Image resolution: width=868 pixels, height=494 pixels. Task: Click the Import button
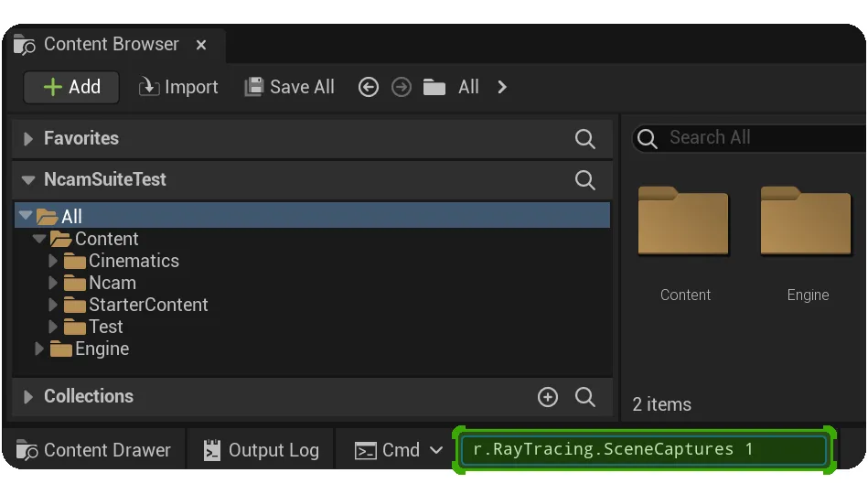click(178, 87)
